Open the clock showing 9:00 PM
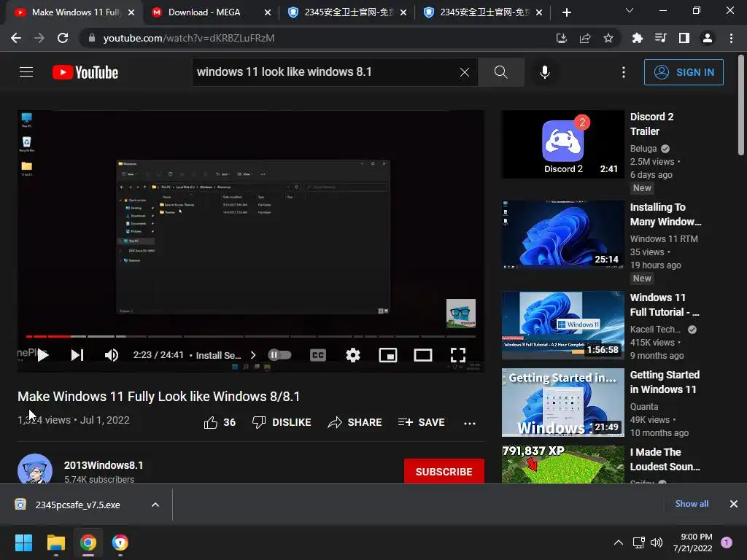The width and height of the screenshot is (747, 560). pos(693,542)
